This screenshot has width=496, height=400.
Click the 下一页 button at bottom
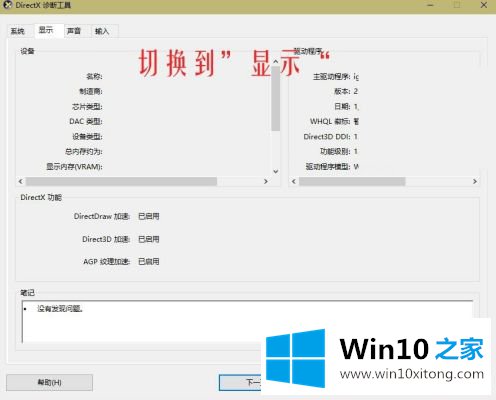240,383
